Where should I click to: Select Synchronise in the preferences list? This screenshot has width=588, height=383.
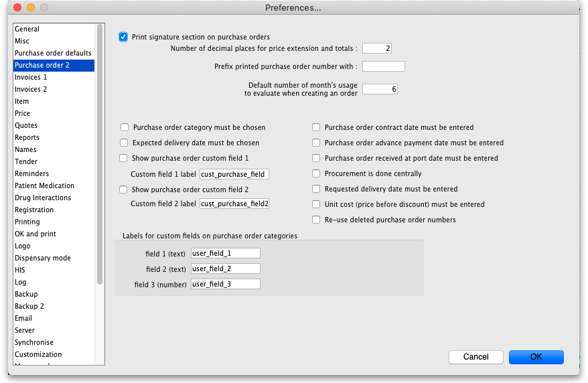34,342
